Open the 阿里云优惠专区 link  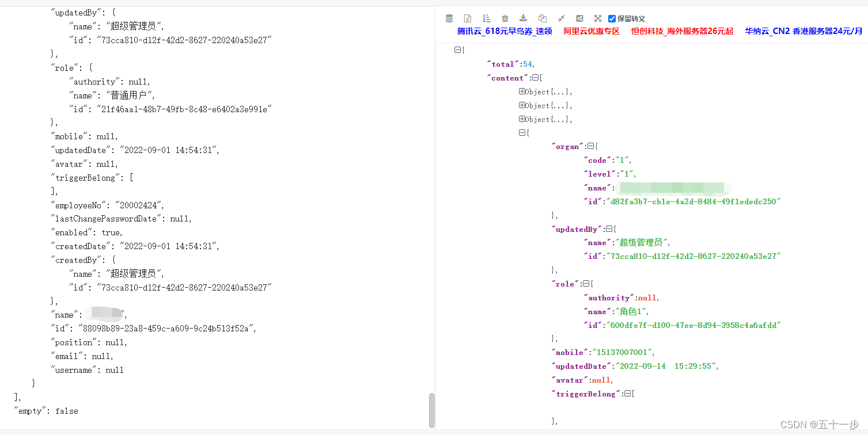[590, 31]
